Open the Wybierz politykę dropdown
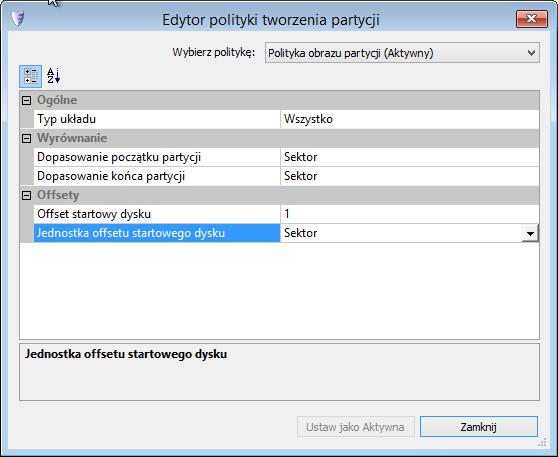Image resolution: width=558 pixels, height=457 pixels. (402, 53)
